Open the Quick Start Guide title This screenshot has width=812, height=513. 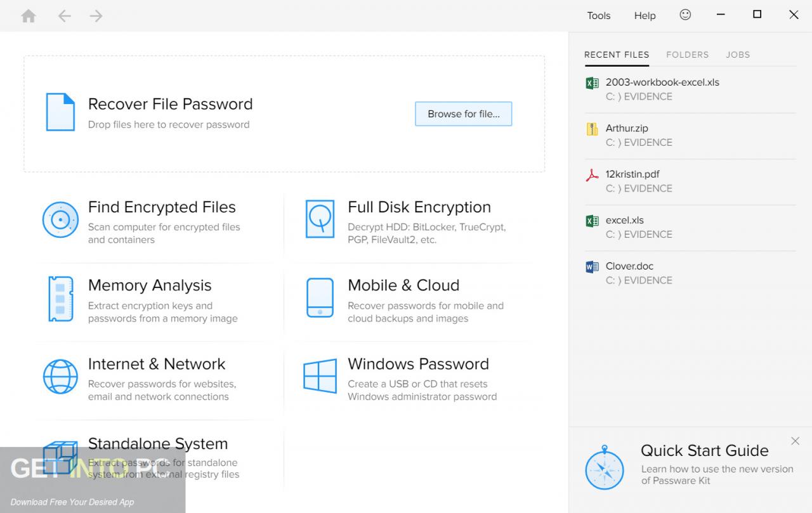[x=705, y=451]
